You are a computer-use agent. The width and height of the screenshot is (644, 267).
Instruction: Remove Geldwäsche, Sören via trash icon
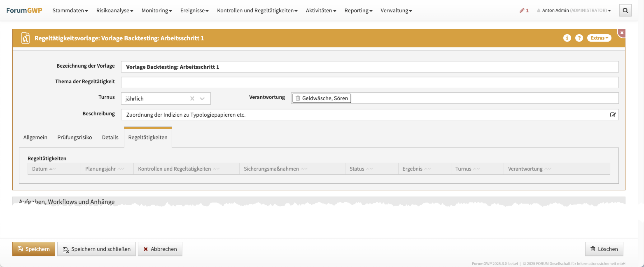coord(298,98)
